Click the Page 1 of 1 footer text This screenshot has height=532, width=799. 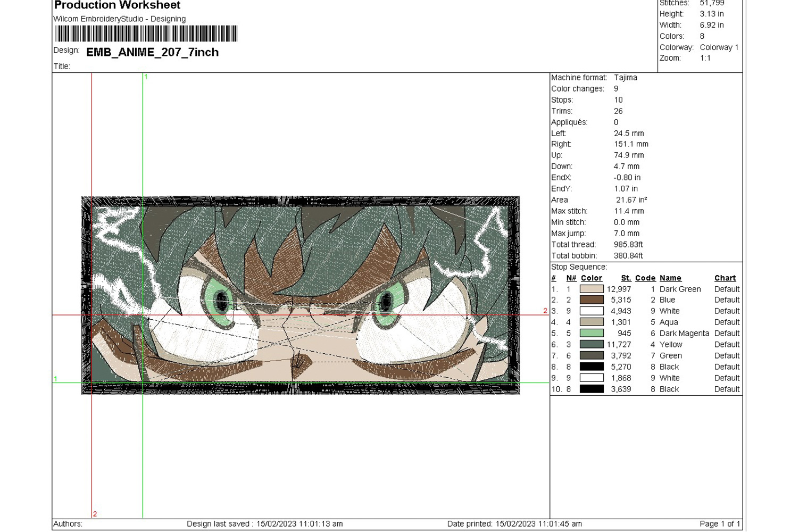point(719,524)
